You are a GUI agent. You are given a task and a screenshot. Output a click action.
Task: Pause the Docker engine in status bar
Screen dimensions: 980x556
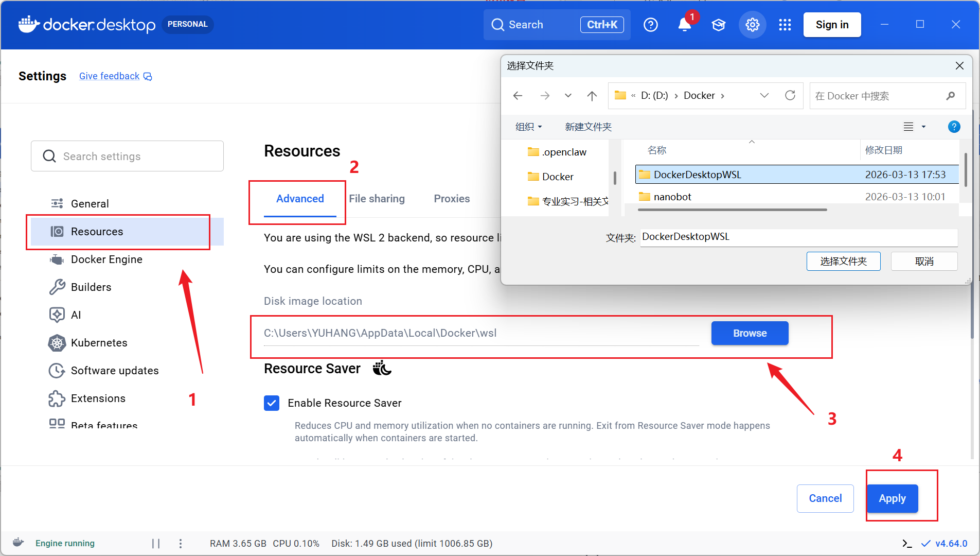[156, 544]
